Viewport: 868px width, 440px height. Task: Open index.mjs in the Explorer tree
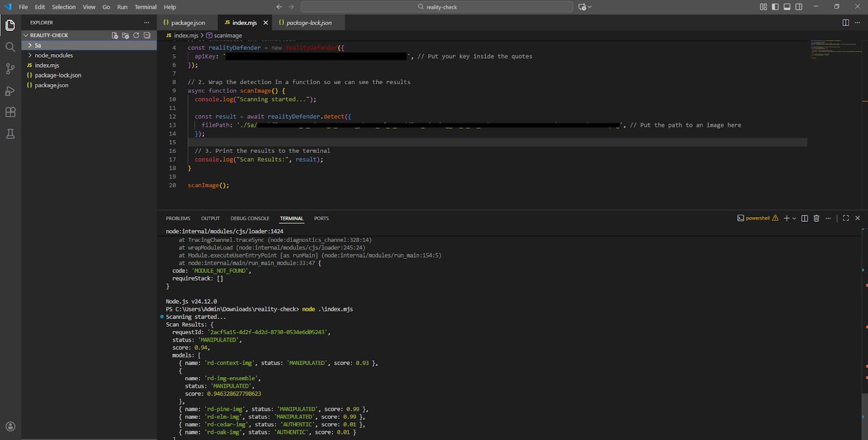pyautogui.click(x=89, y=65)
